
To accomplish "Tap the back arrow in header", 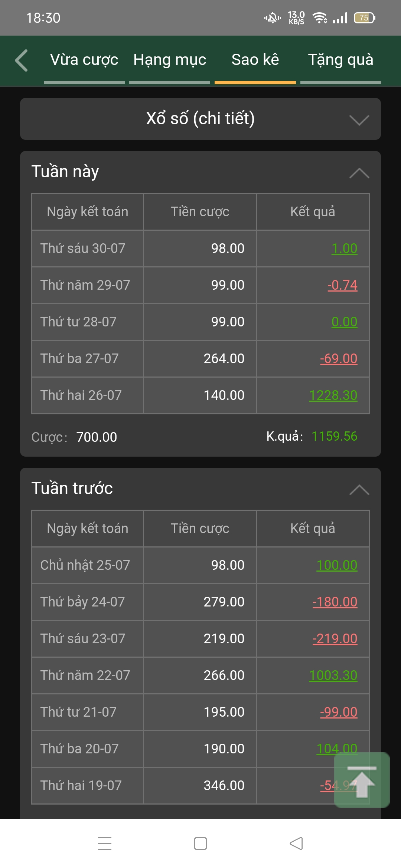I will (22, 60).
